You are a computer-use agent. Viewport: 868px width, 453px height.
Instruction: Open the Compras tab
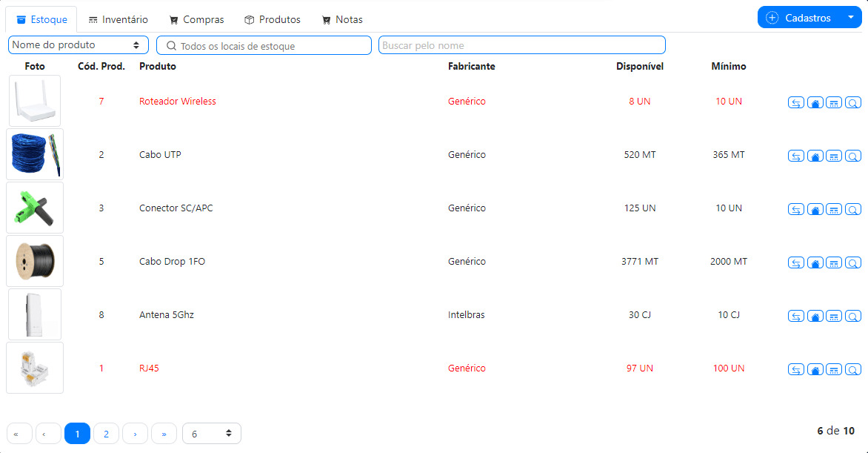(x=196, y=20)
